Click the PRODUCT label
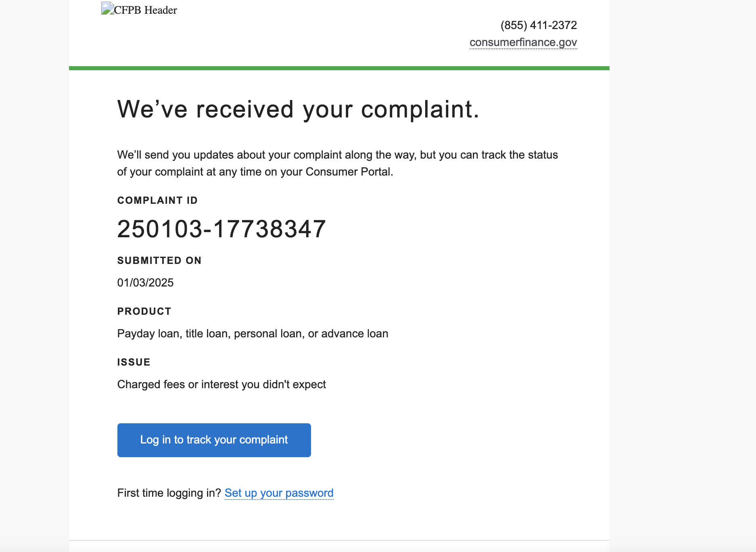The height and width of the screenshot is (552, 756). 144,312
